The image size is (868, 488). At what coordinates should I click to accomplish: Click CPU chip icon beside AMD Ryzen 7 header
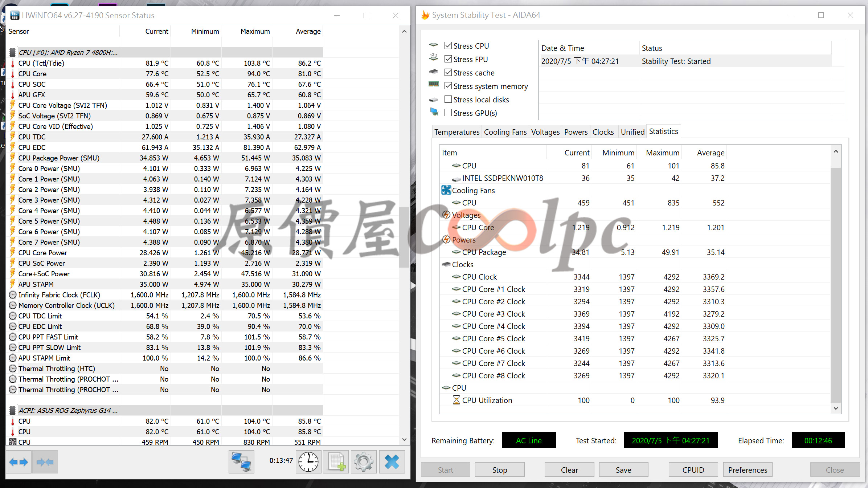[13, 52]
